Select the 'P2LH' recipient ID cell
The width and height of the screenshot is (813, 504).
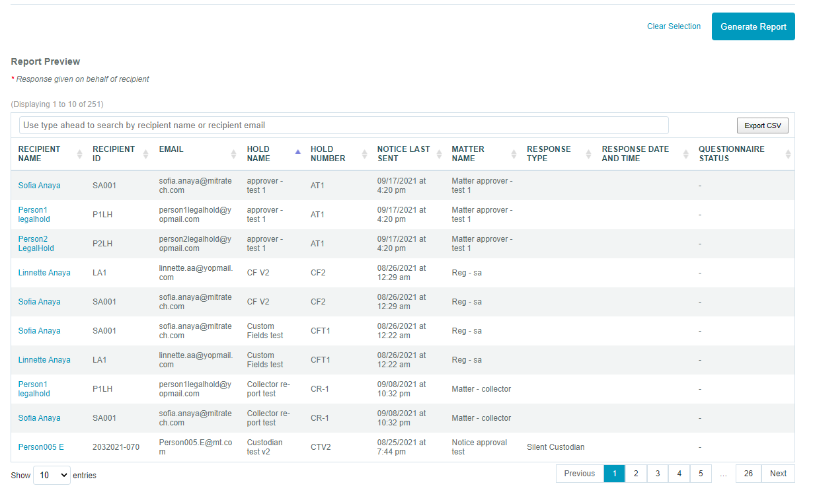(102, 244)
